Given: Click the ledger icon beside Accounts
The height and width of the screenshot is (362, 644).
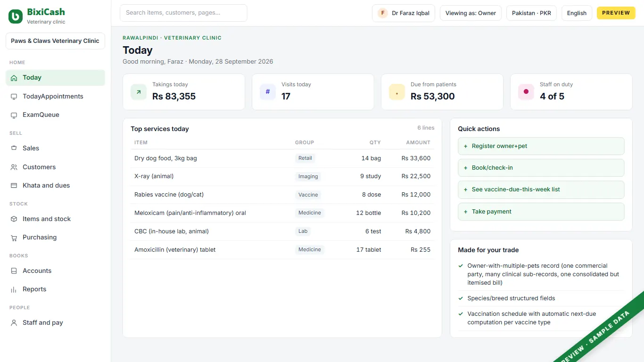Looking at the screenshot, I should point(14,271).
